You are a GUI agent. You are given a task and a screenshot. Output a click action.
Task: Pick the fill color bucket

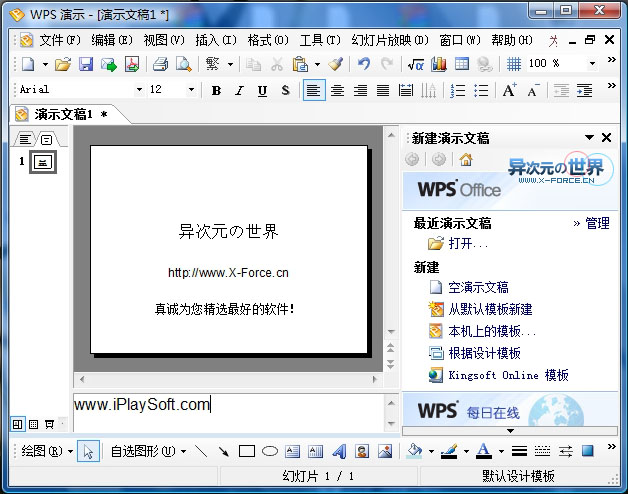pyautogui.click(x=415, y=452)
